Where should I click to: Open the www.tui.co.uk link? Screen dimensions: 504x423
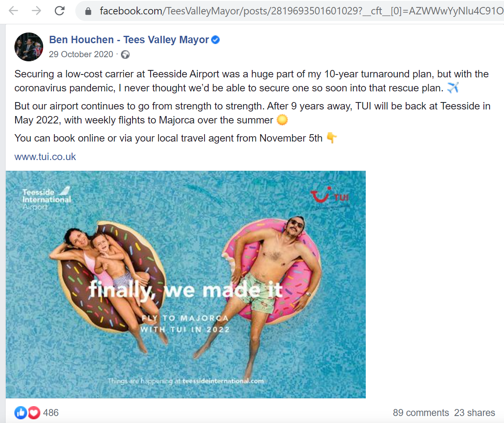click(x=45, y=157)
